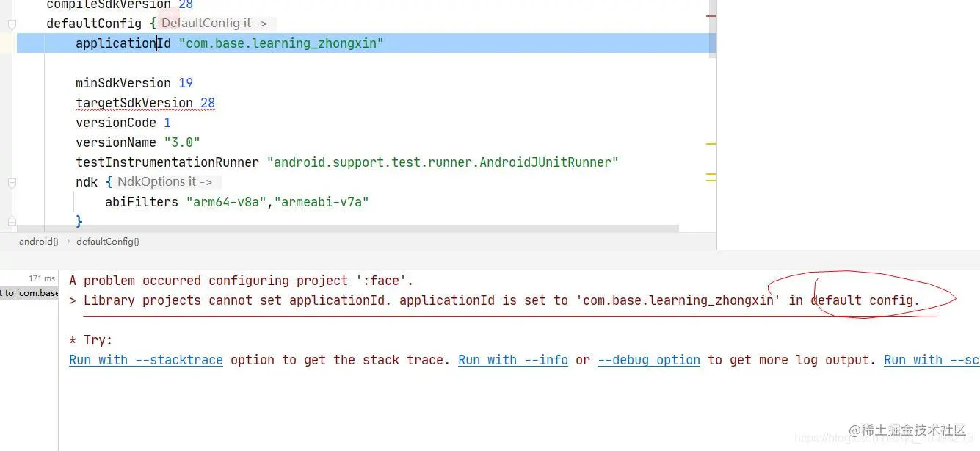980x451 pixels.
Task: Select the android{} breadcrumb
Action: 39,241
